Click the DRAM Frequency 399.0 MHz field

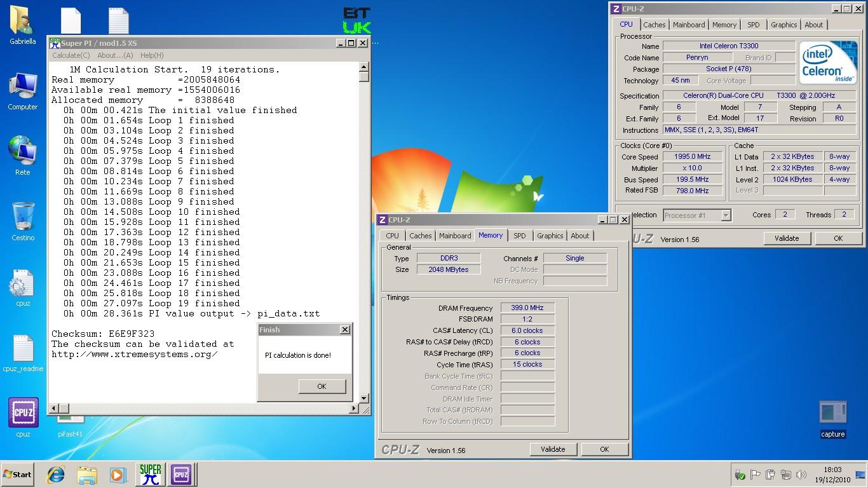tap(527, 308)
